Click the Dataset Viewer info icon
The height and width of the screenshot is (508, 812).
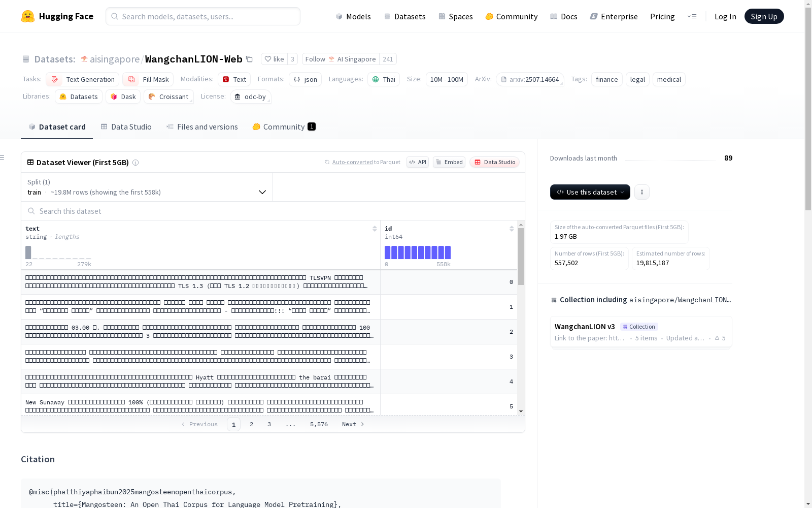[136, 163]
